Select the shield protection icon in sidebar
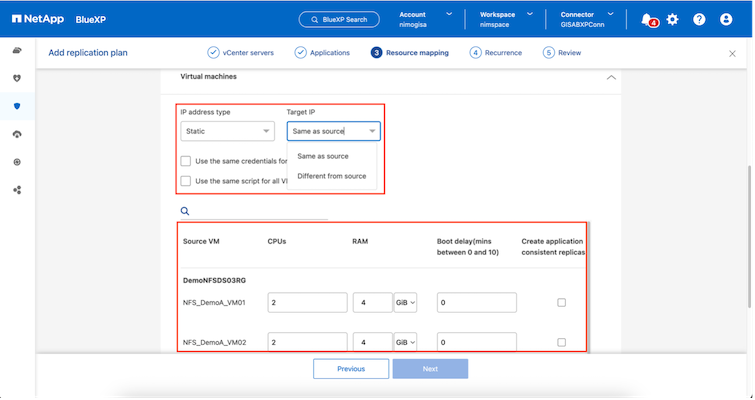755x400 pixels. pos(17,106)
